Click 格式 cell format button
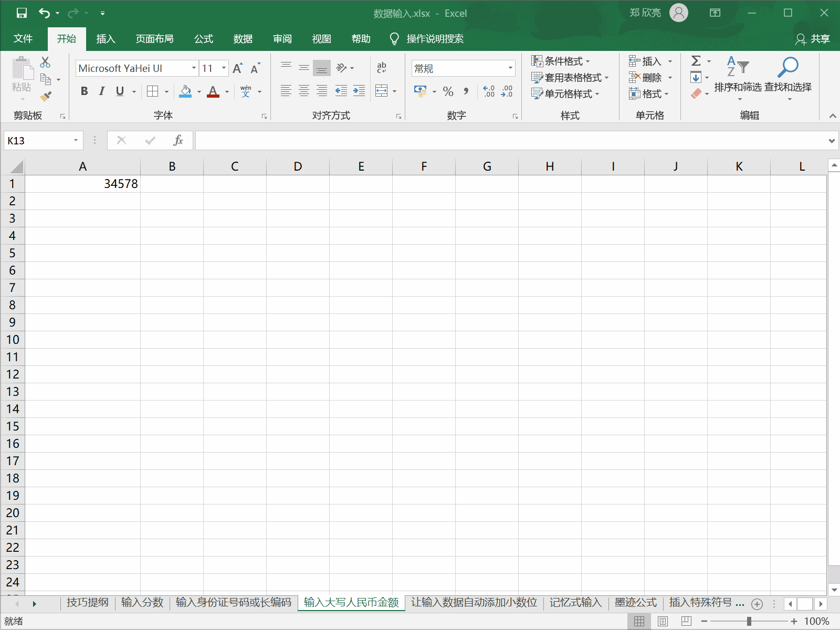This screenshot has width=840, height=630. click(649, 94)
